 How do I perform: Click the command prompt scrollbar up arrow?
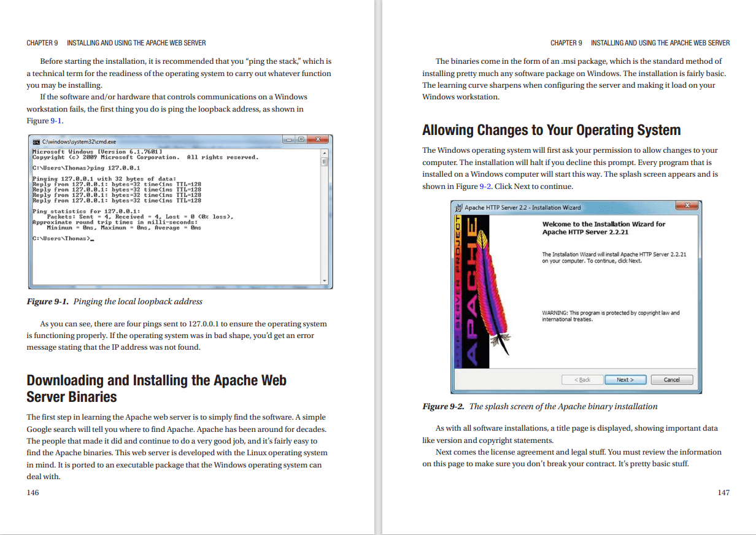325,152
